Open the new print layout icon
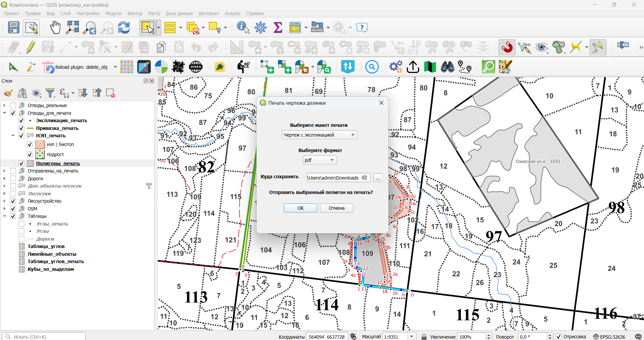 (x=31, y=28)
